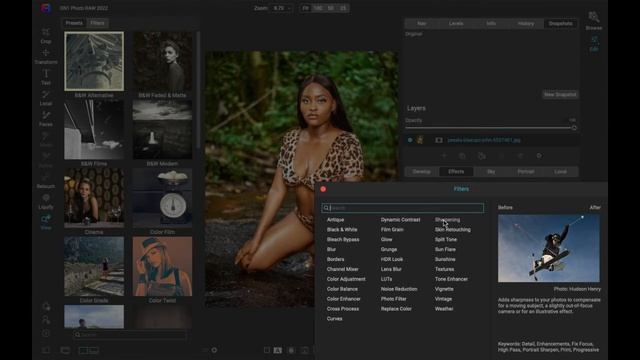
Task: Choose the Black & White filter
Action: pos(342,229)
